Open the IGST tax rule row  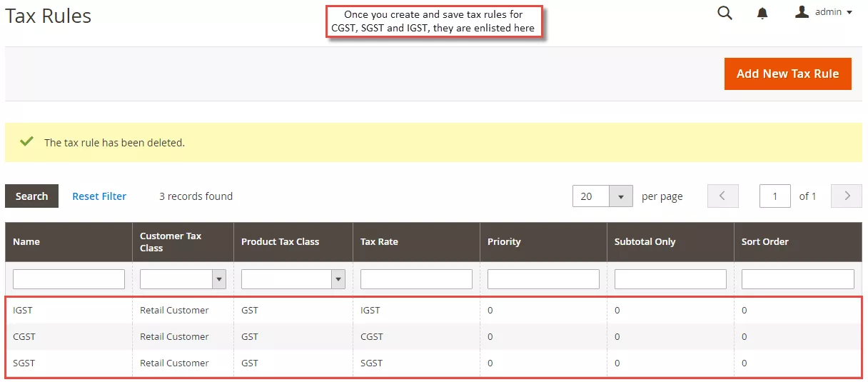23,311
